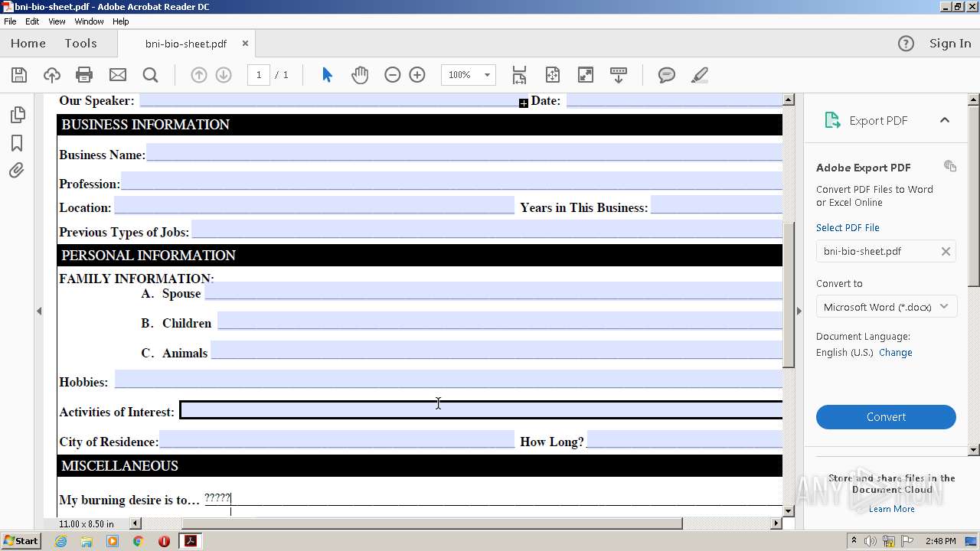Remove selected bni-bio-sheet.pdf file
Viewport: 980px width, 551px height.
point(946,251)
